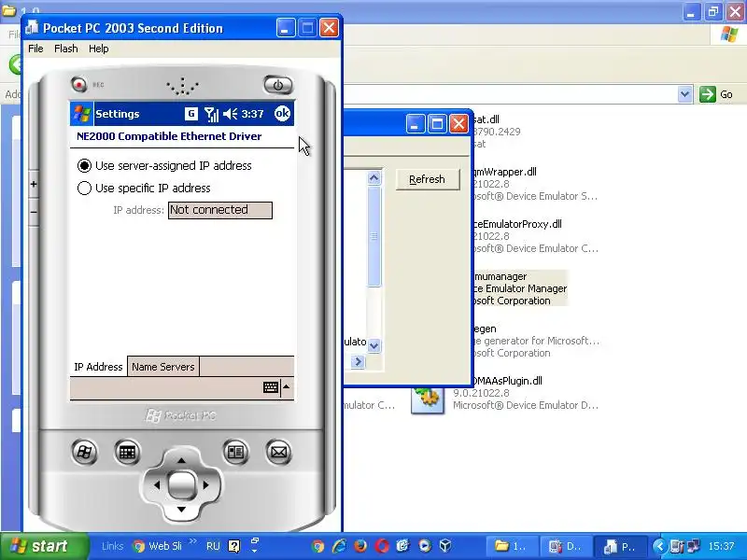
Task: Click scroll down arrow in emulator manager list
Action: click(374, 345)
